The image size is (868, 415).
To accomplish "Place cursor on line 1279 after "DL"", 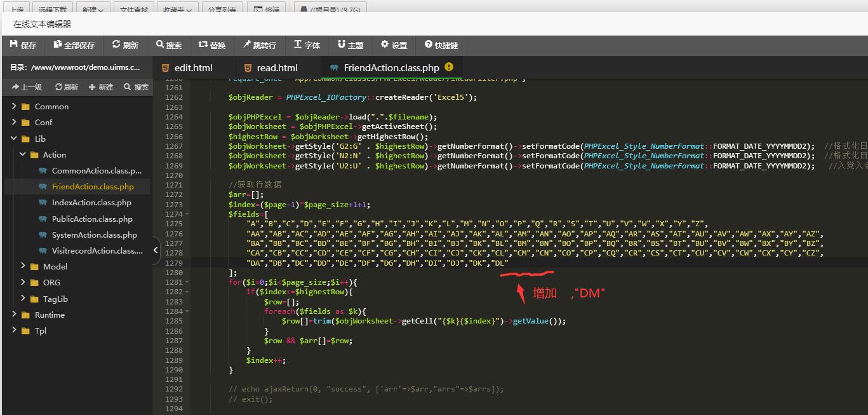I will (x=509, y=262).
